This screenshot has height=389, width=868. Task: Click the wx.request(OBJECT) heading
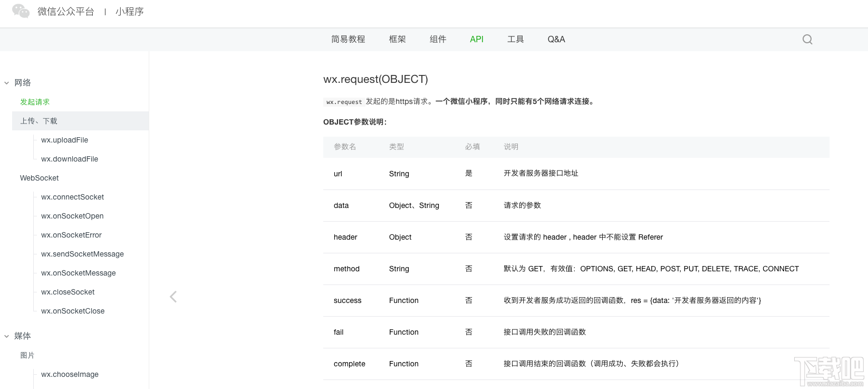tap(375, 79)
